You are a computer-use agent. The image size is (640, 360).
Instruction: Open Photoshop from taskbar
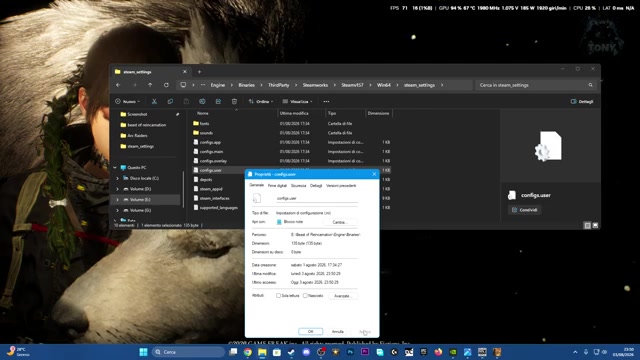coord(350,352)
